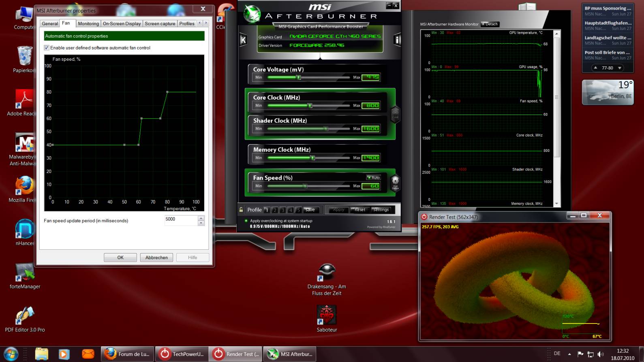The image size is (644, 362).
Task: Load profile slot 5
Action: (x=299, y=210)
